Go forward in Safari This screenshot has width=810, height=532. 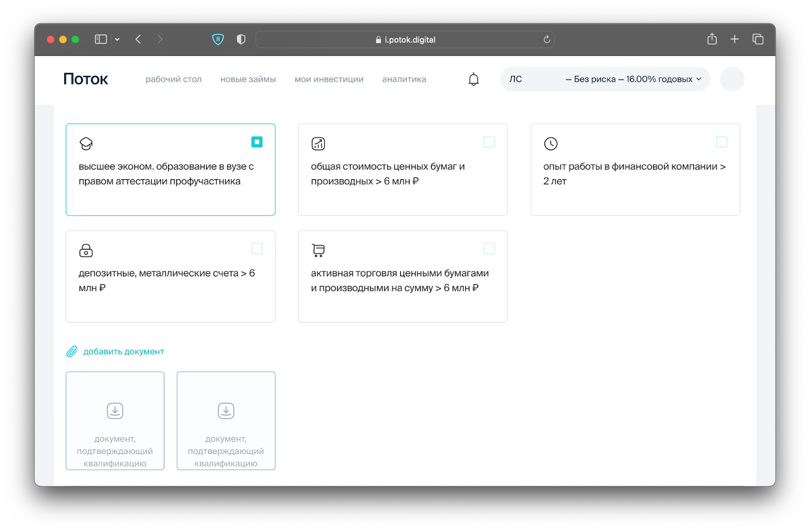click(160, 39)
